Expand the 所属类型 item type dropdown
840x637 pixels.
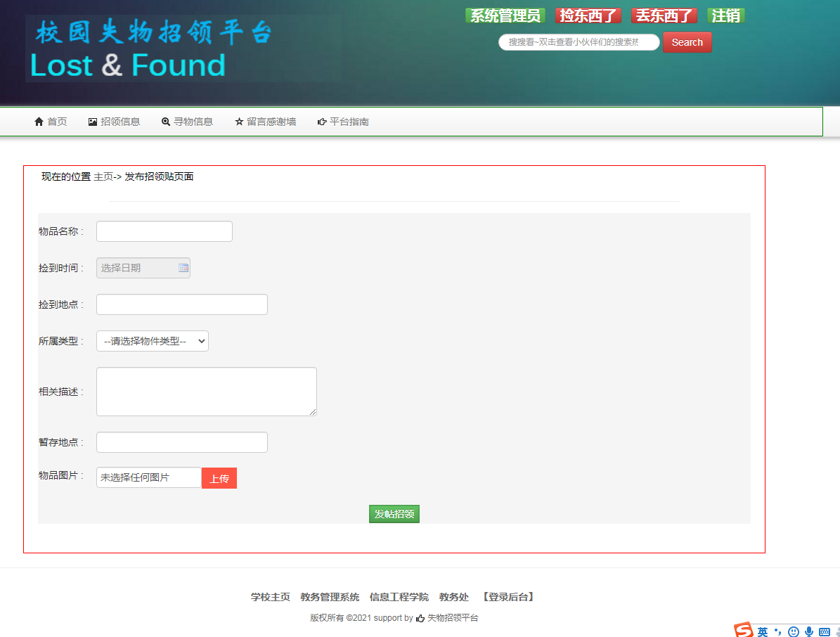coord(153,341)
